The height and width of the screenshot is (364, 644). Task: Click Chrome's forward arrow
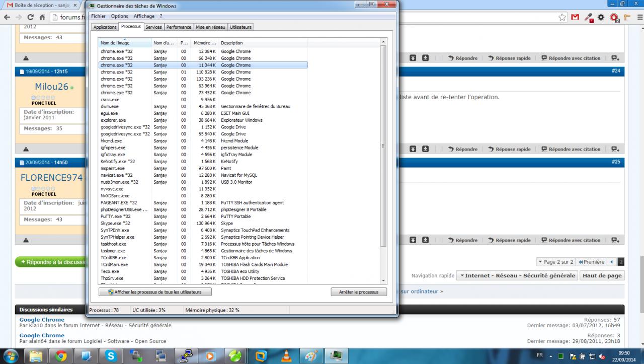[x=19, y=17]
